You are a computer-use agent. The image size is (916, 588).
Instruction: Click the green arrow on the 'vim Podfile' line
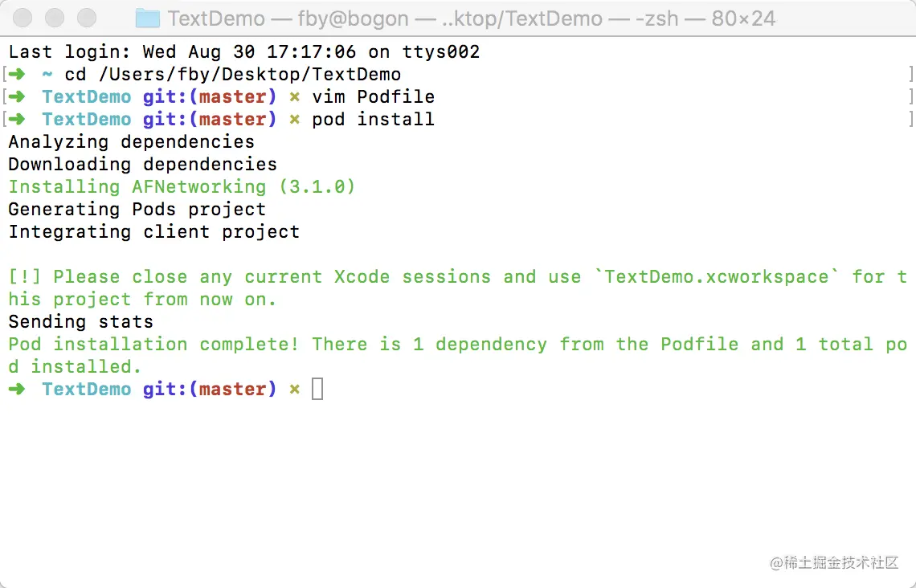tap(18, 97)
